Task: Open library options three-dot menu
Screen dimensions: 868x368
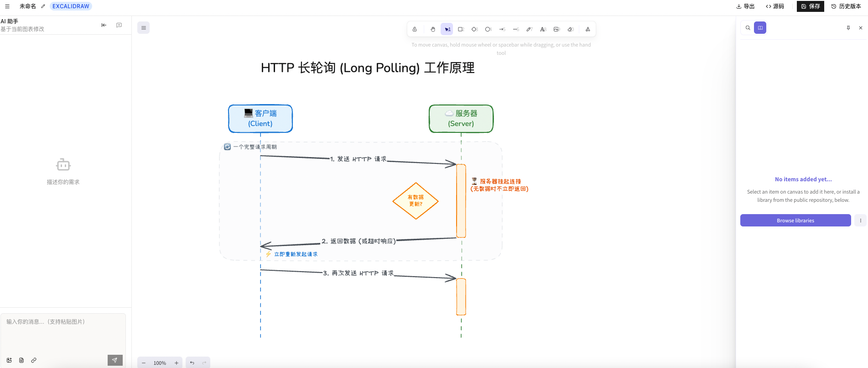Action: [x=860, y=221]
